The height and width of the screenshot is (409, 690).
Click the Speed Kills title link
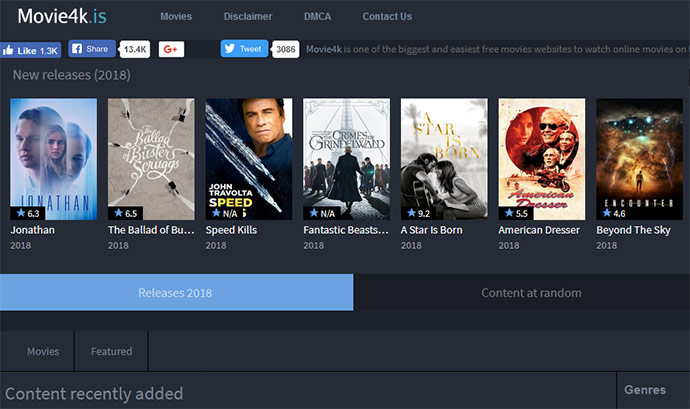[231, 230]
